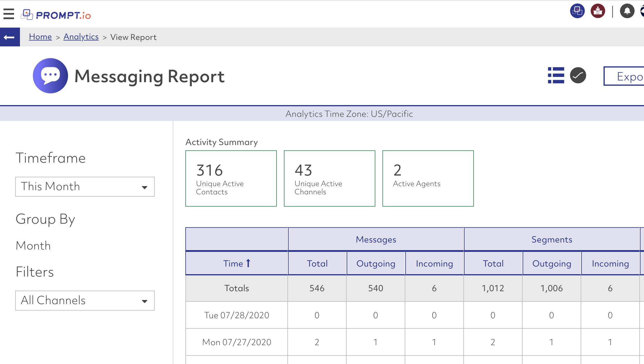
Task: Open the All Channels filter dropdown
Action: click(85, 301)
